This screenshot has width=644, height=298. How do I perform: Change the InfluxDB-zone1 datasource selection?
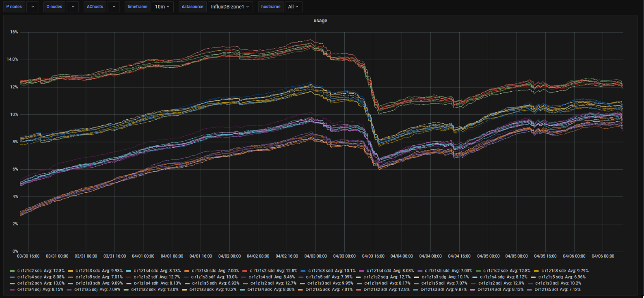pyautogui.click(x=230, y=7)
